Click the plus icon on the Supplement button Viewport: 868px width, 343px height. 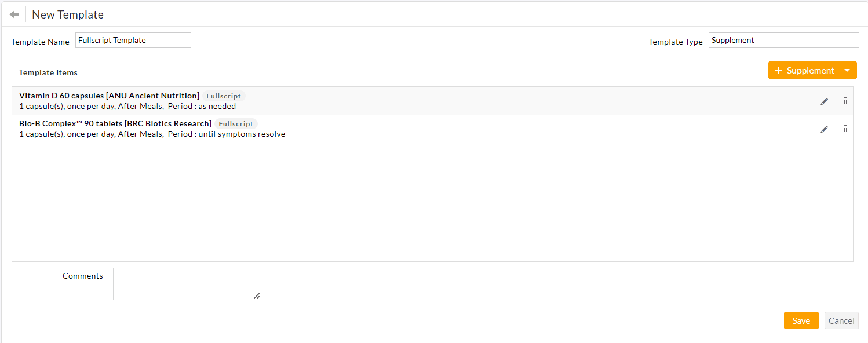(779, 70)
